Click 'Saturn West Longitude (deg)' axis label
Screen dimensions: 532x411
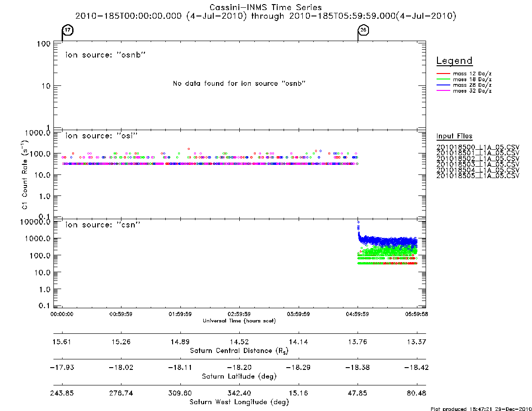239,402
